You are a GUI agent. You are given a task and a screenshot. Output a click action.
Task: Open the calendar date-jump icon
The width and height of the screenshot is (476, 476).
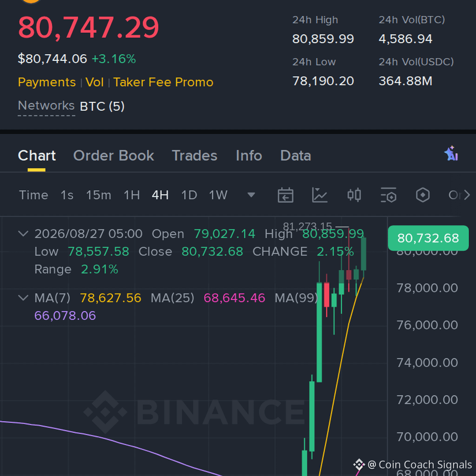point(285,195)
